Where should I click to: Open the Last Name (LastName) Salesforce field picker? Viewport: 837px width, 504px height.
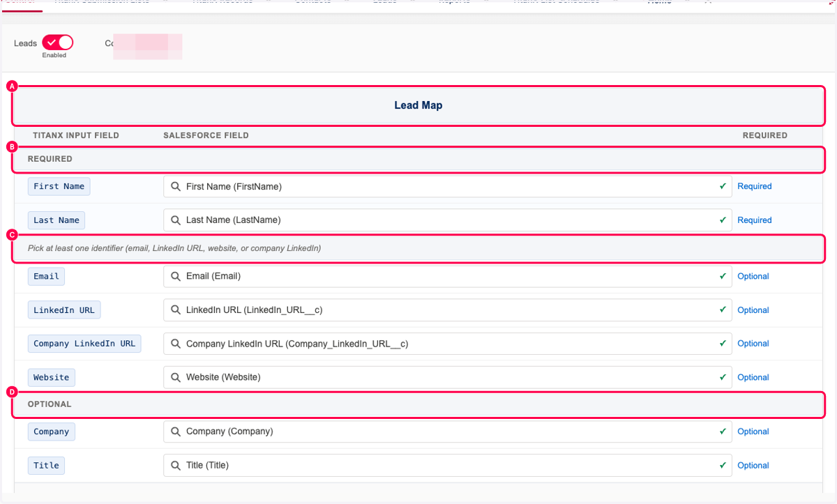(x=448, y=220)
